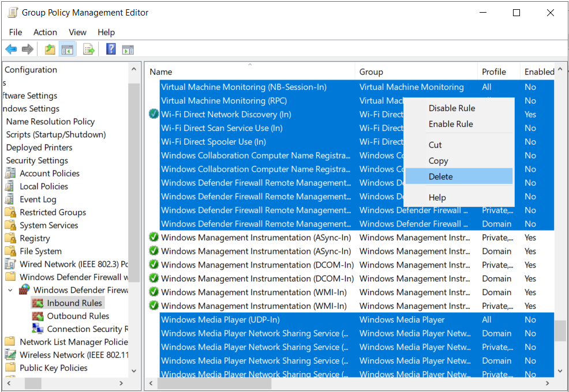Image resolution: width=569 pixels, height=392 pixels.
Task: Toggle the Show/Hide Action Pane icon
Action: click(x=128, y=50)
